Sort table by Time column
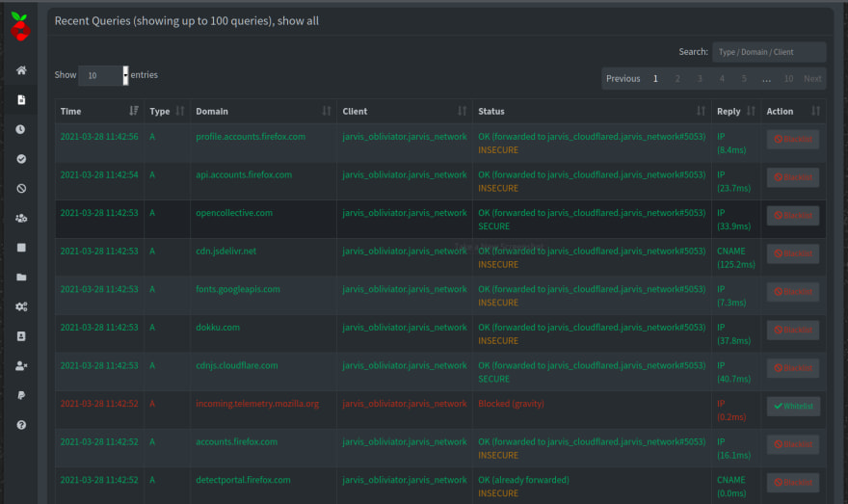The height and width of the screenshot is (504, 848). [99, 112]
